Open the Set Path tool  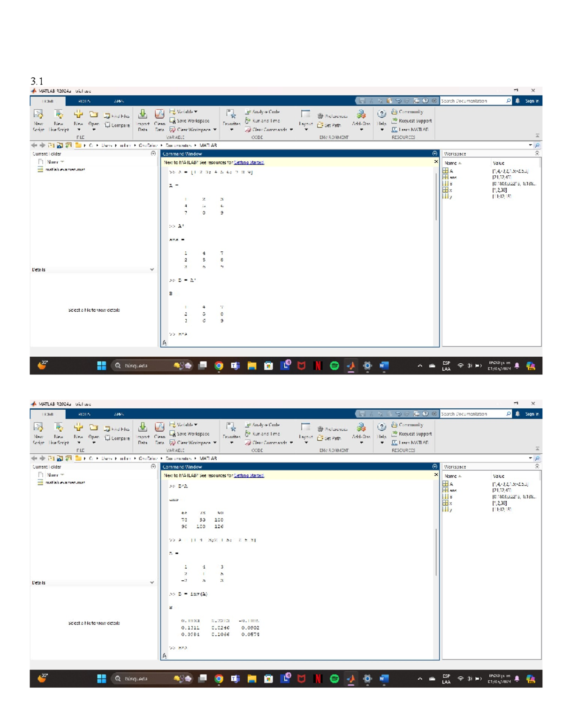(330, 126)
